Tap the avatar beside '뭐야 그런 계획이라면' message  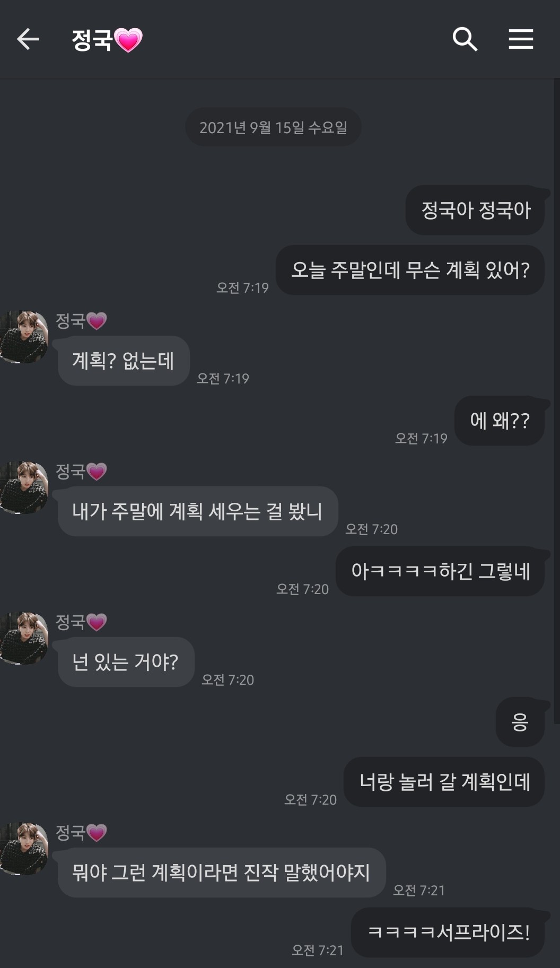point(24,849)
